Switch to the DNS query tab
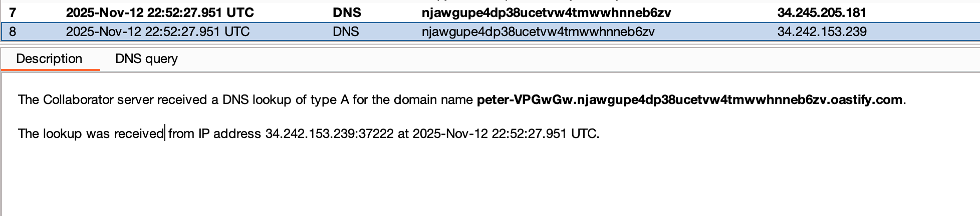Image resolution: width=980 pixels, height=216 pixels. coord(146,59)
